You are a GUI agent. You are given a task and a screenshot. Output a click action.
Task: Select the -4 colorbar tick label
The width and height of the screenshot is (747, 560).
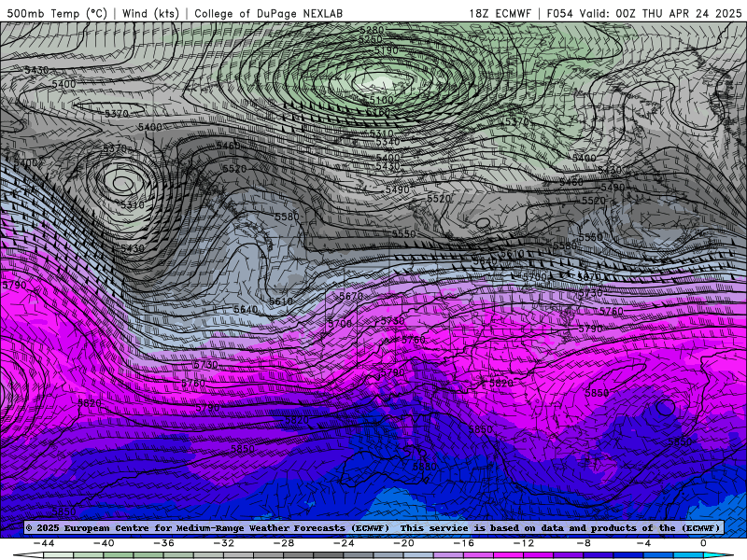pyautogui.click(x=643, y=543)
